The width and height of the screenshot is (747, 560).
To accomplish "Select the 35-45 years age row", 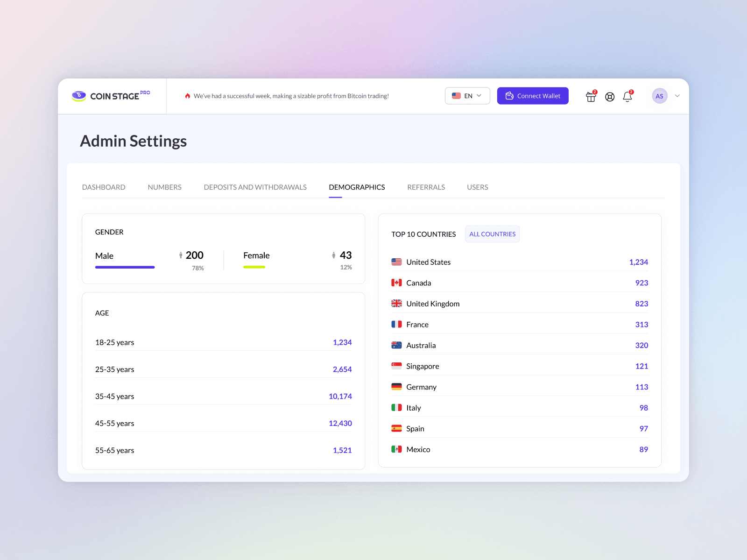I will click(x=223, y=396).
